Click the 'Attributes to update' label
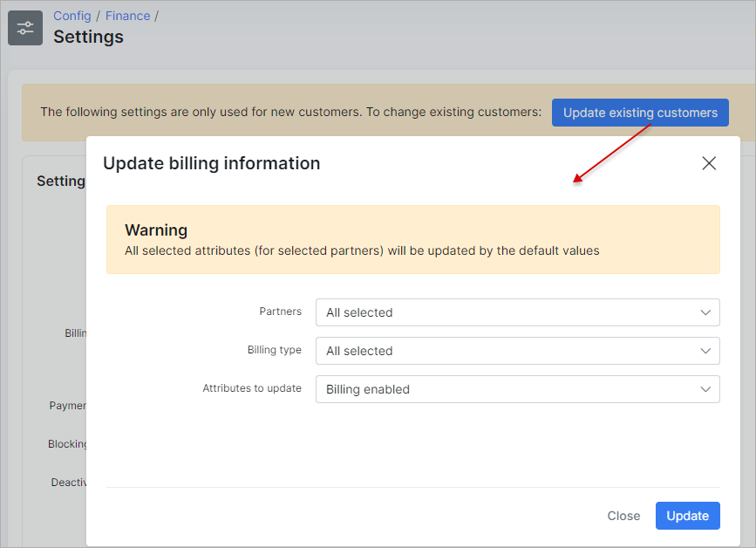Image resolution: width=756 pixels, height=548 pixels. tap(252, 388)
